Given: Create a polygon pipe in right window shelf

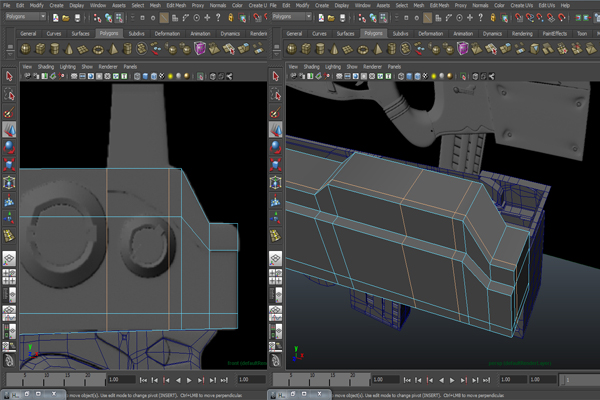Looking at the screenshot, I should [x=391, y=49].
